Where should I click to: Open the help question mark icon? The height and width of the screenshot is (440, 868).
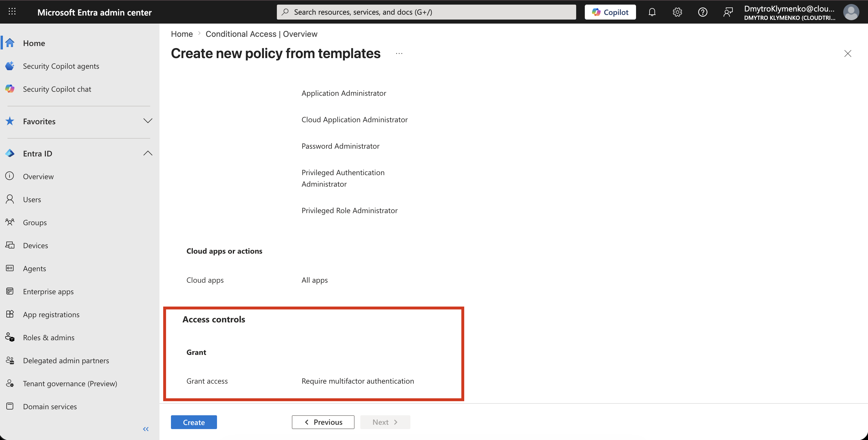(x=702, y=12)
